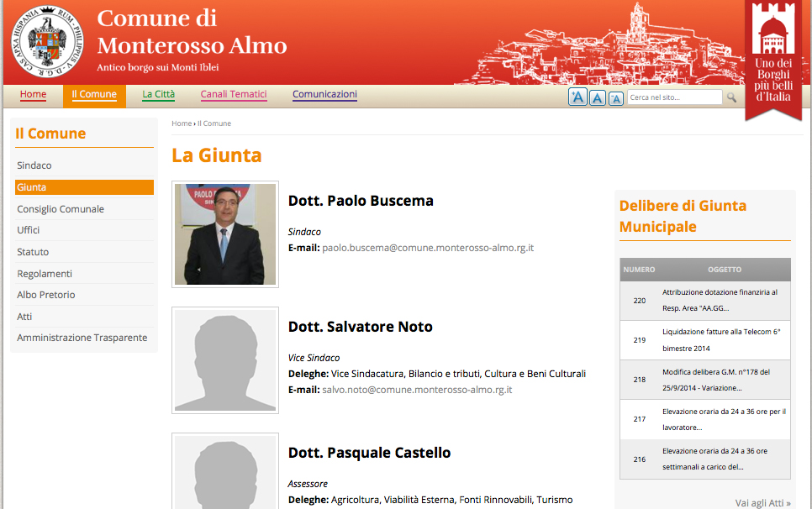Open delibera 220 Attribuzione dotazione finanziaria
This screenshot has height=509, width=812.
(x=720, y=300)
